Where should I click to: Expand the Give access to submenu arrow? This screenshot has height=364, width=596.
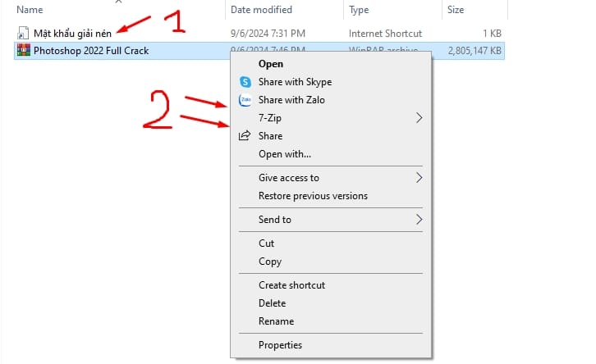pyautogui.click(x=419, y=178)
